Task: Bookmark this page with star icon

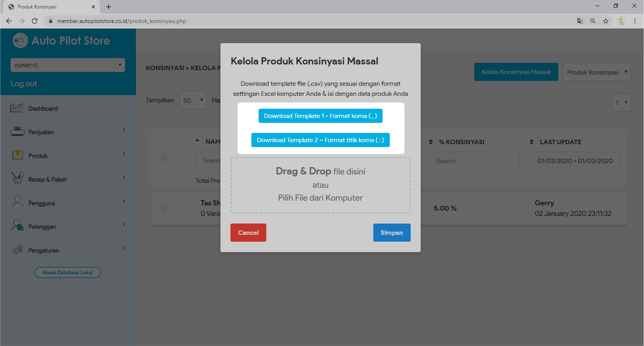Action: click(605, 21)
